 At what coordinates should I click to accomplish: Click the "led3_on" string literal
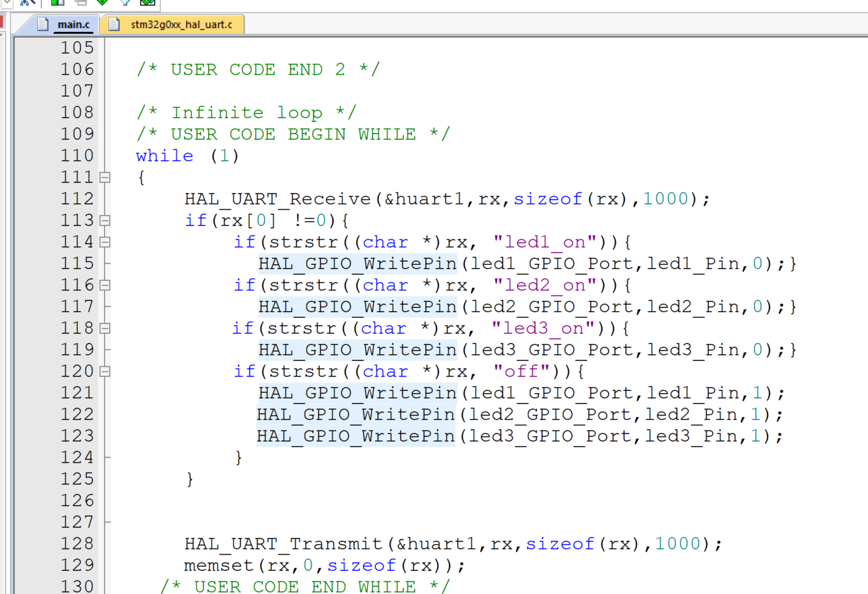point(543,328)
